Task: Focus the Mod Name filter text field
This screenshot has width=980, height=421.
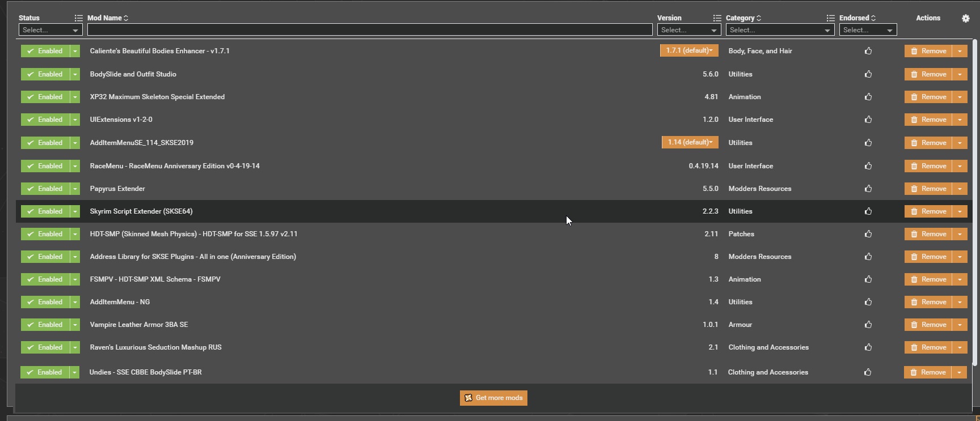Action: [x=369, y=30]
